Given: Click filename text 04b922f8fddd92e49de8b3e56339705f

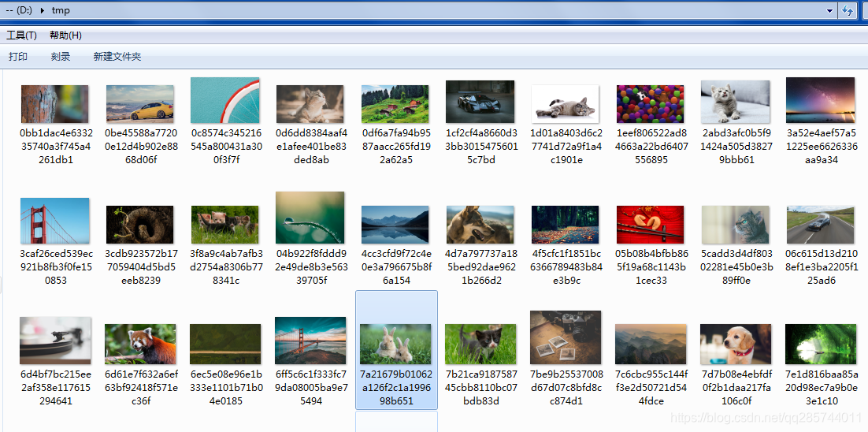Looking at the screenshot, I should [310, 267].
